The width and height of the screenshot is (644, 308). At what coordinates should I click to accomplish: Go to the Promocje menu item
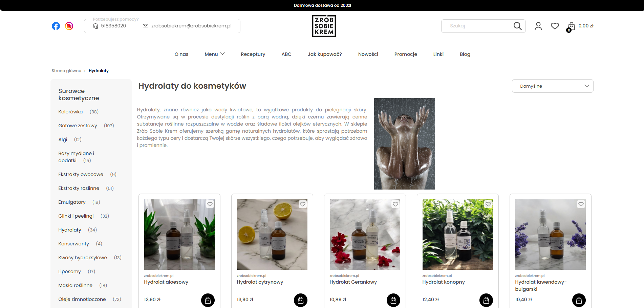(406, 54)
